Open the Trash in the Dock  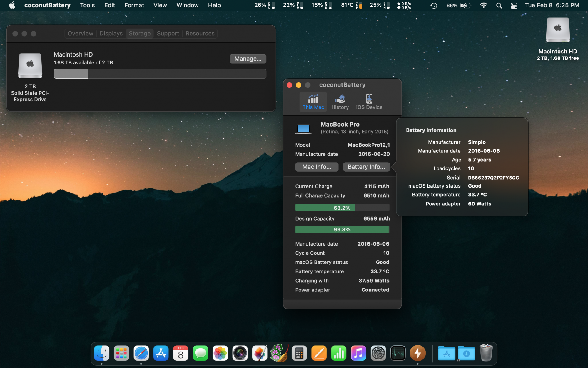[x=486, y=353]
